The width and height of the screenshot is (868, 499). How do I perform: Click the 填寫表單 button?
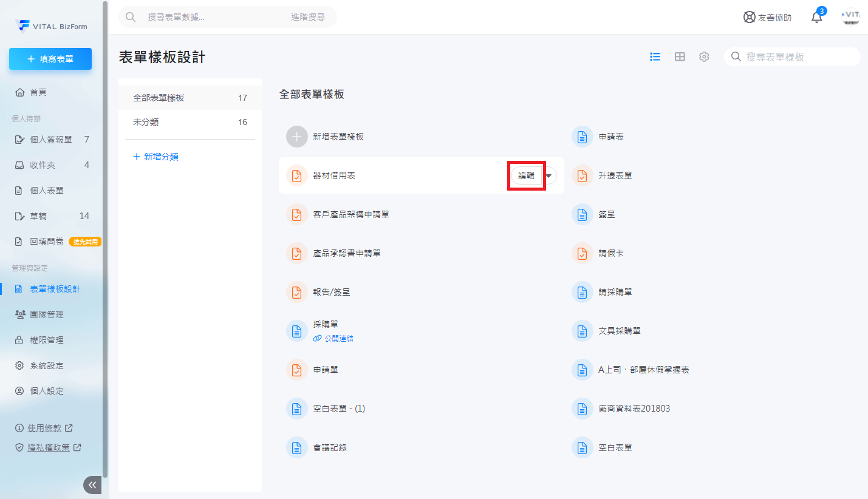tap(50, 59)
